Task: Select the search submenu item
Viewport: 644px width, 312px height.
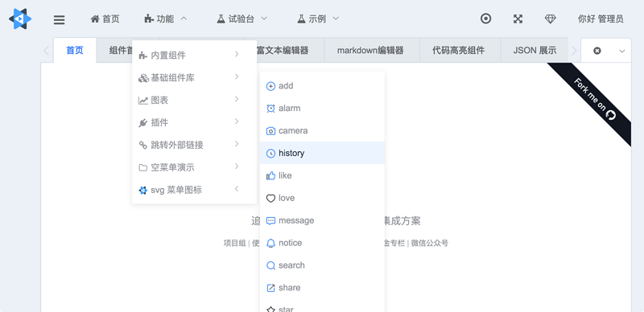Action: tap(322, 265)
